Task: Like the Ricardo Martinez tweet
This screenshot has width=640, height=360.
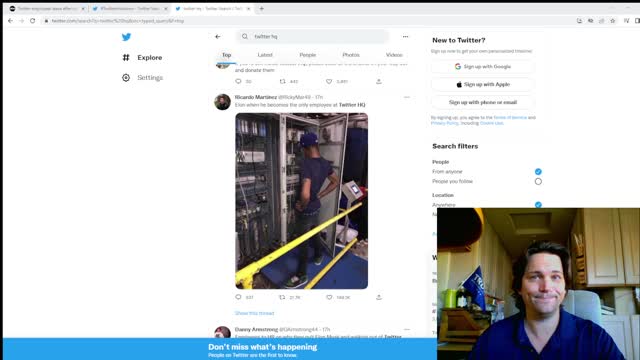Action: pyautogui.click(x=329, y=297)
